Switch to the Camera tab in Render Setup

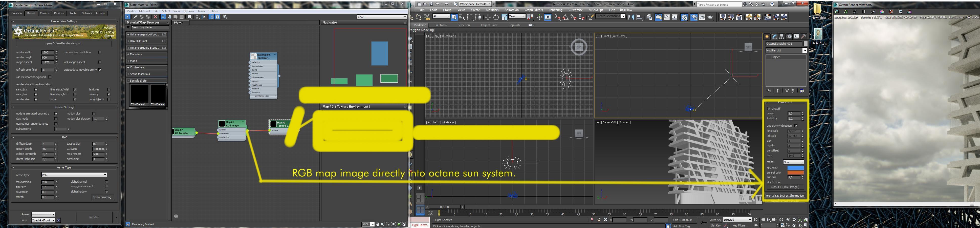[45, 13]
